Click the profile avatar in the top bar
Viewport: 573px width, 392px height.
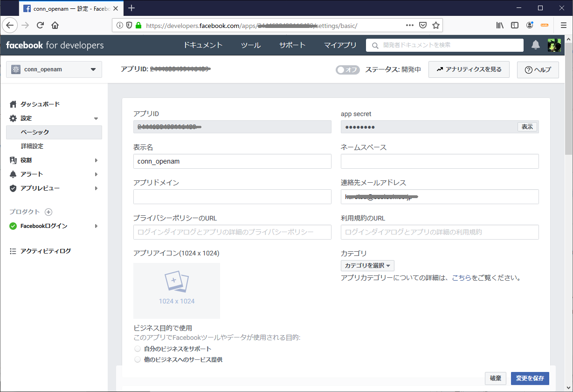coord(555,45)
